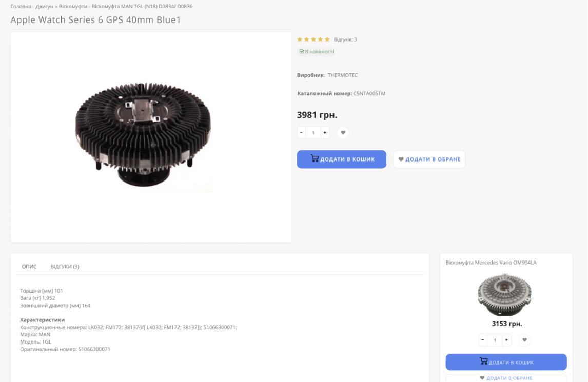588x382 pixels.
Task: Open Головна breadcrumb link
Action: coord(21,6)
